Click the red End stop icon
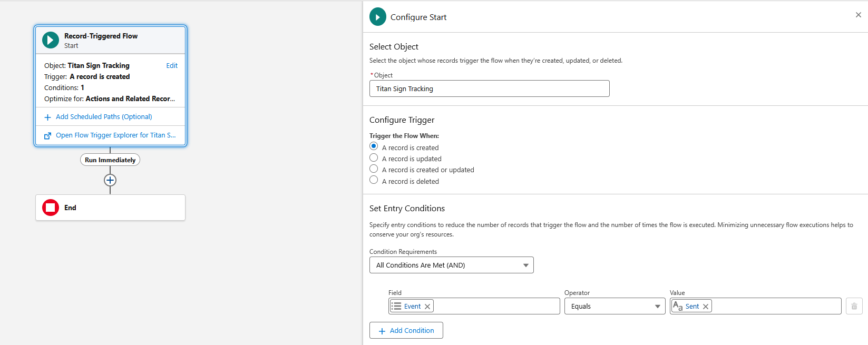This screenshot has height=345, width=868. 51,208
